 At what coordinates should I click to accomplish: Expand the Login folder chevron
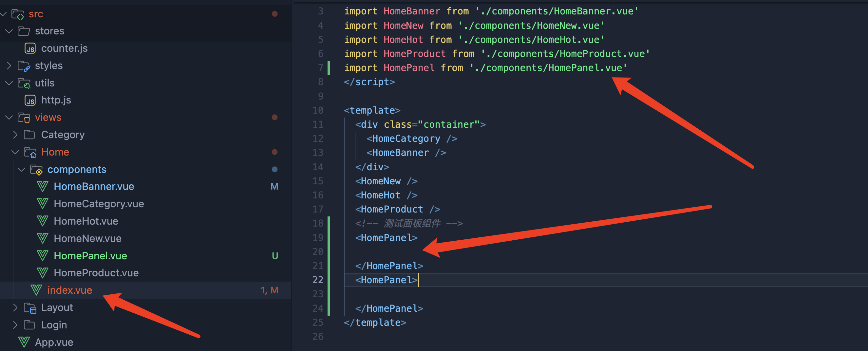tap(15, 325)
